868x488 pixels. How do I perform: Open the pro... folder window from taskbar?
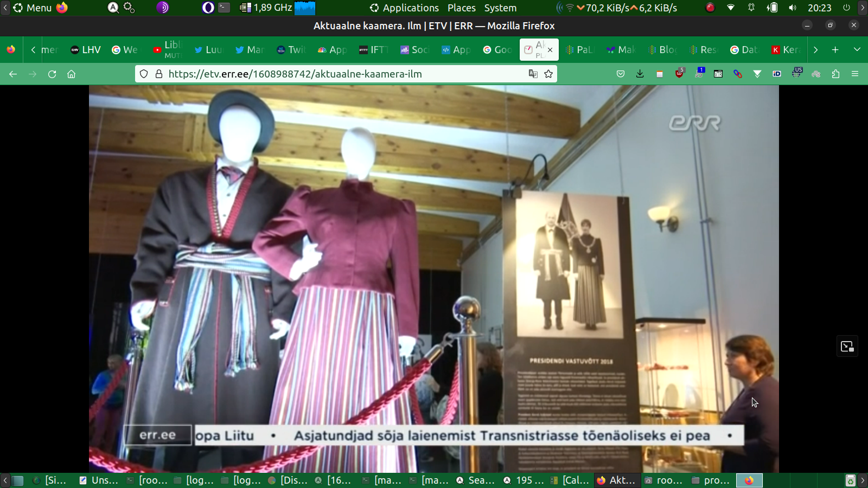[x=711, y=480]
